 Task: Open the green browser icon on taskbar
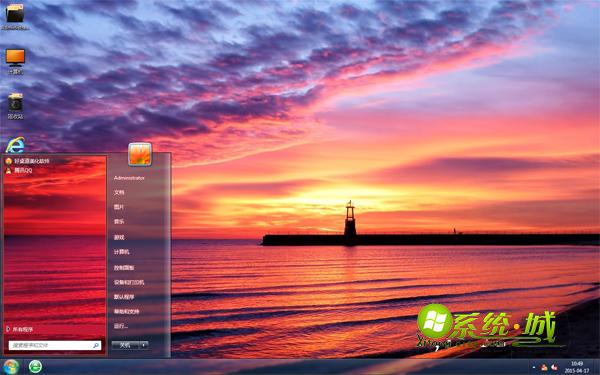(35, 367)
